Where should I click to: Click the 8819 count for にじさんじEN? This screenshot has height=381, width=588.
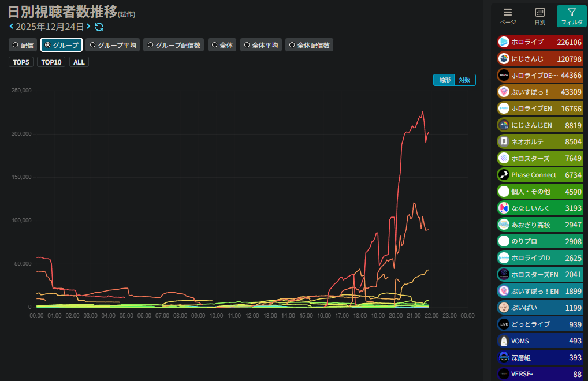[x=574, y=125]
